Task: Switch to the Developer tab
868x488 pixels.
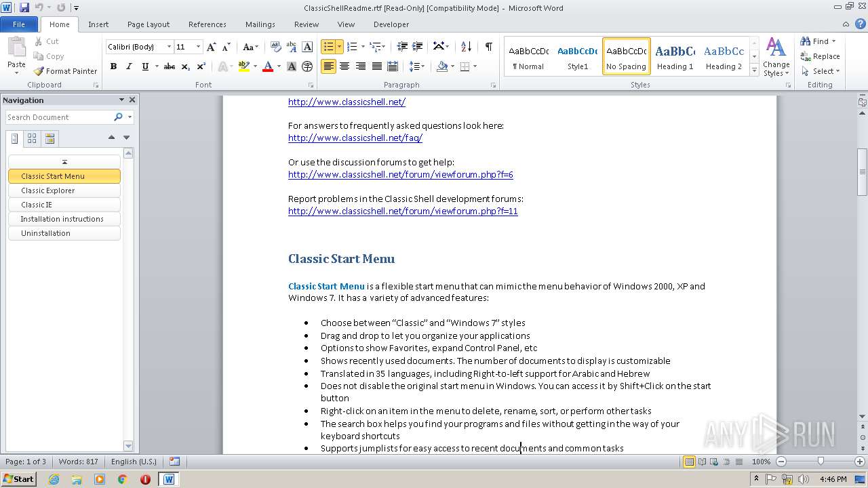Action: 391,24
